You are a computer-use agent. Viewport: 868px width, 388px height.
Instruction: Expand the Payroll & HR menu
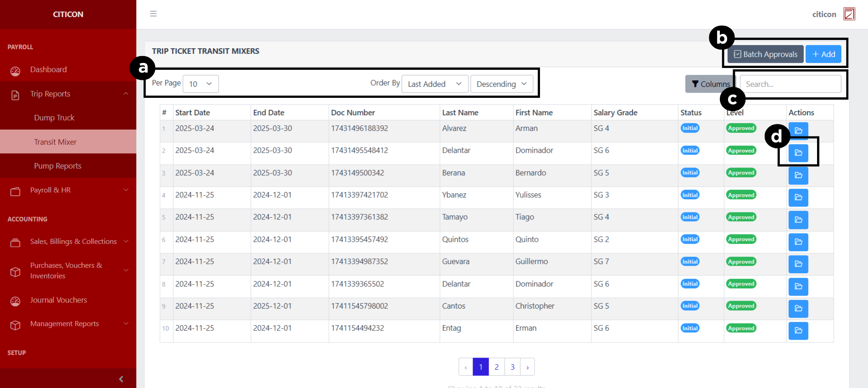pyautogui.click(x=68, y=190)
